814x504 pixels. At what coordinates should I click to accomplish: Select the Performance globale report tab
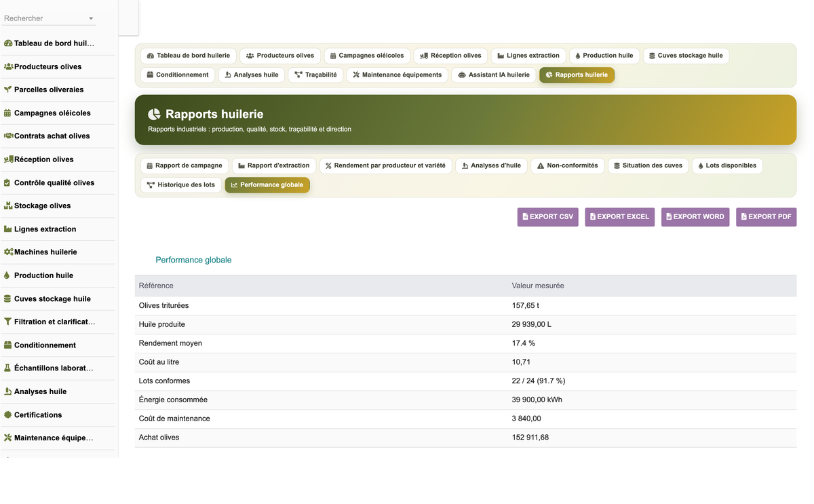pyautogui.click(x=267, y=185)
